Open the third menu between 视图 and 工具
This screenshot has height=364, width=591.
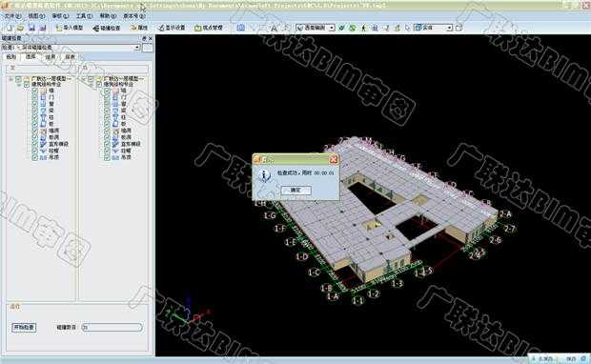(60, 16)
